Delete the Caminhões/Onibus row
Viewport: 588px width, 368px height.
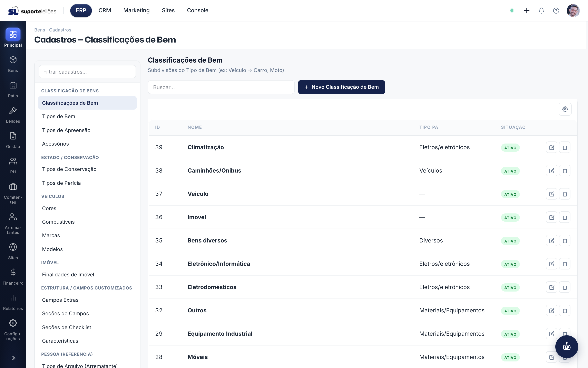pos(565,171)
